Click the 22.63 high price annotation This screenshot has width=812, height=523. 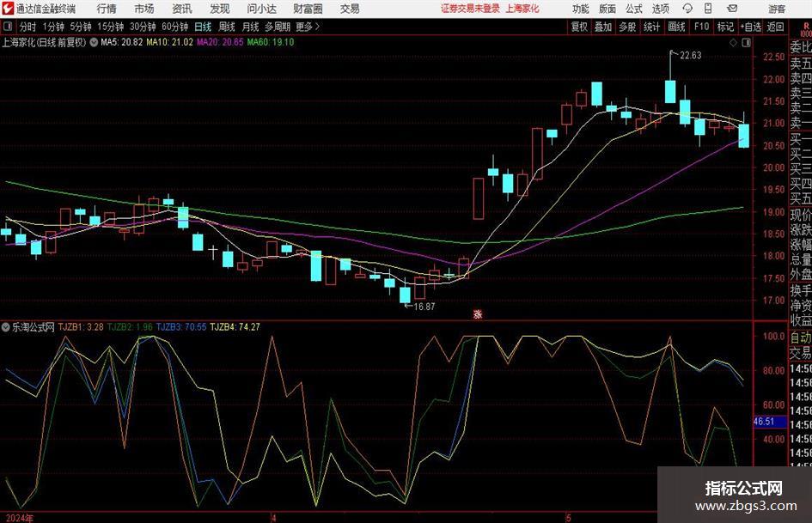(690, 56)
